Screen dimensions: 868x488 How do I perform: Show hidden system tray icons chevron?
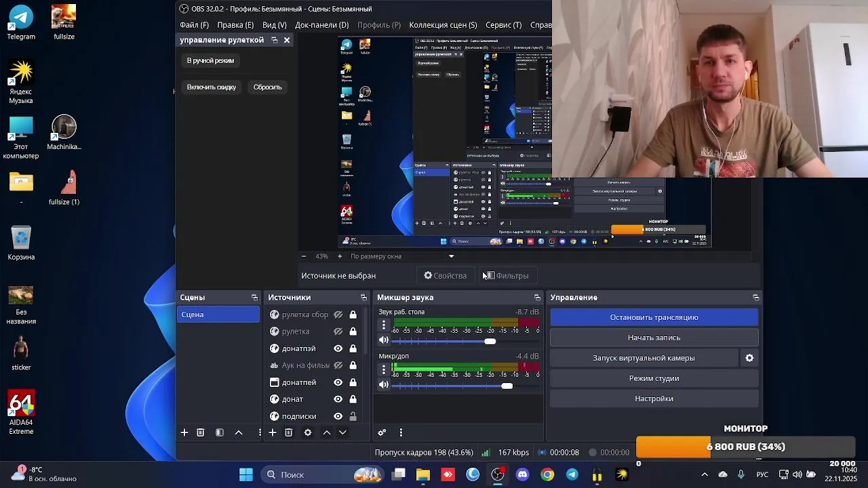tap(705, 474)
